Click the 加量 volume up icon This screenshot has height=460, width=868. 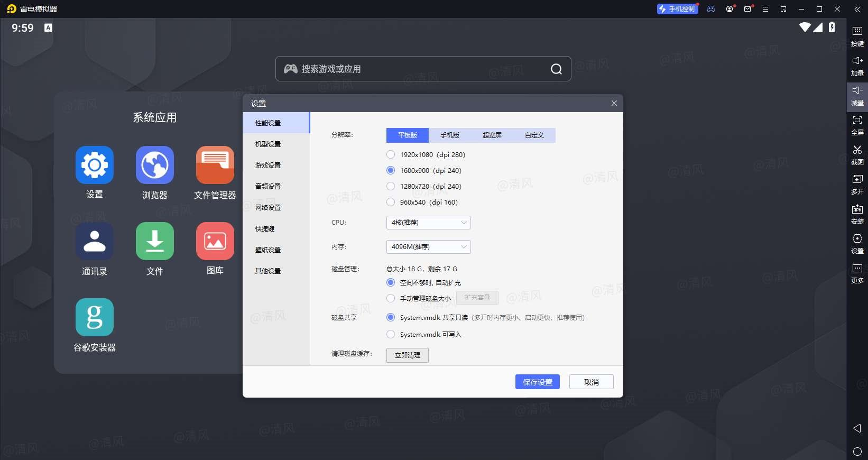tap(857, 62)
